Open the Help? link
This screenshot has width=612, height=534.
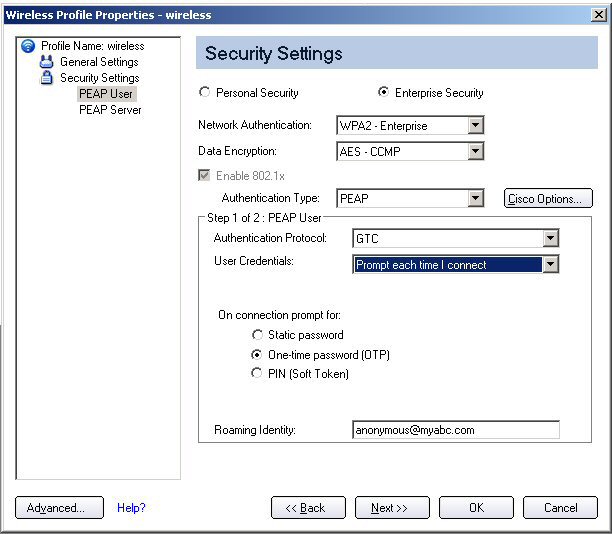[131, 507]
